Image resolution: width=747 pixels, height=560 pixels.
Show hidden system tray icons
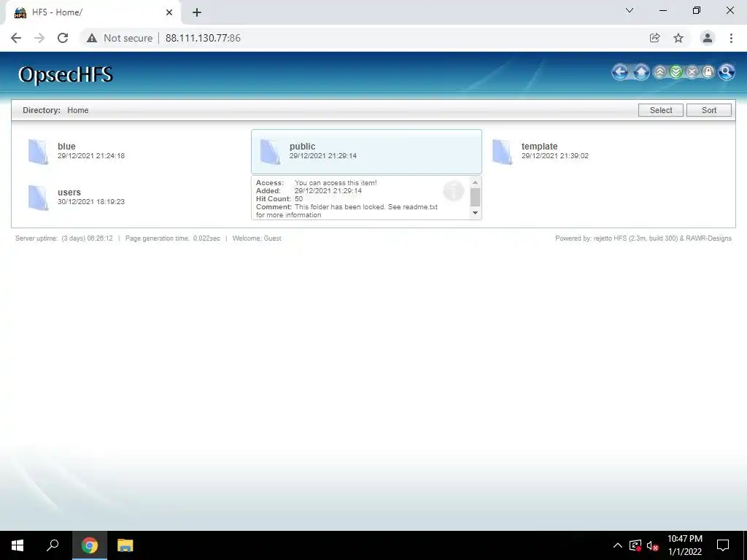[x=617, y=545]
